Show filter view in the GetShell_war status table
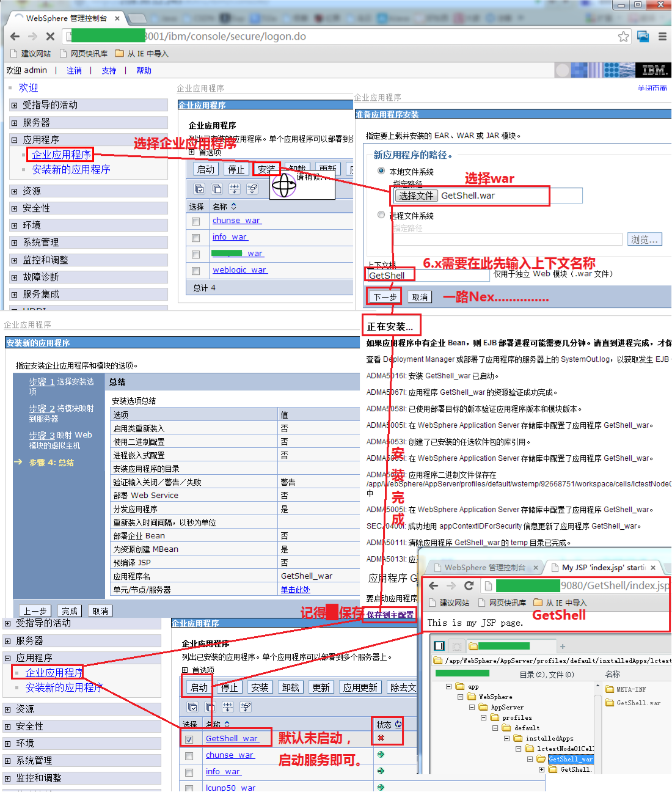 point(228,707)
